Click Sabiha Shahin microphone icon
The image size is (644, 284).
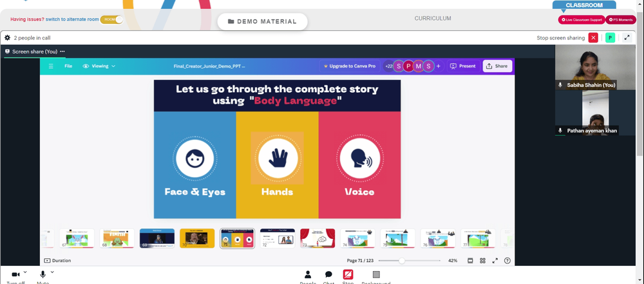(x=560, y=85)
